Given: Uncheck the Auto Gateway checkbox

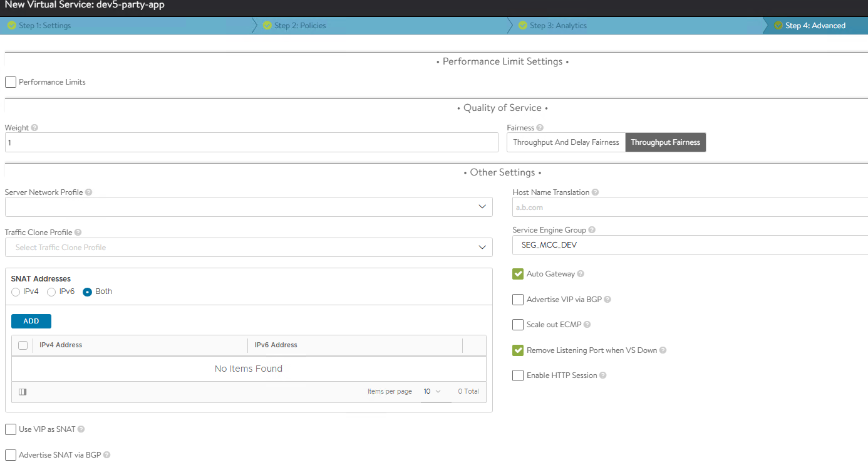Looking at the screenshot, I should [518, 274].
